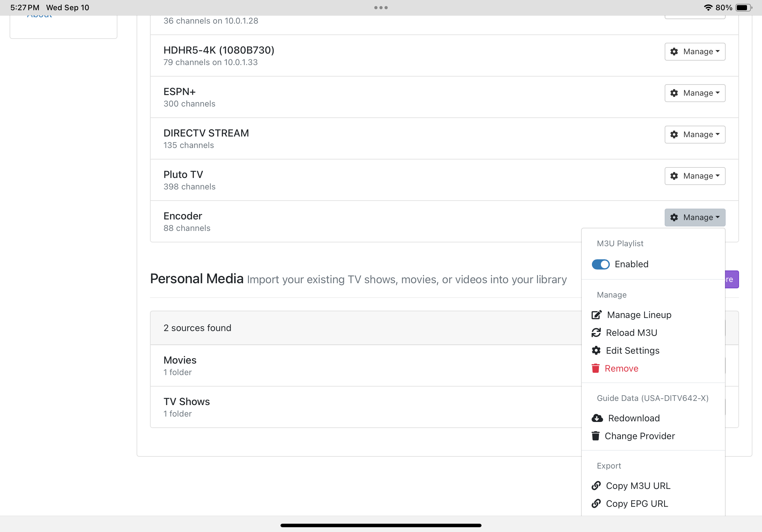762x532 pixels.
Task: Select the Movies personal media source
Action: [x=180, y=360]
